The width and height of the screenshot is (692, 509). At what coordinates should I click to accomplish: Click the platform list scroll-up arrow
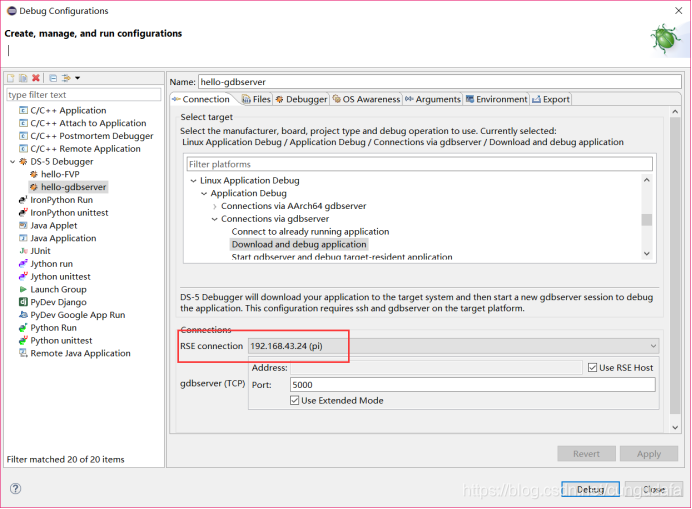647,180
